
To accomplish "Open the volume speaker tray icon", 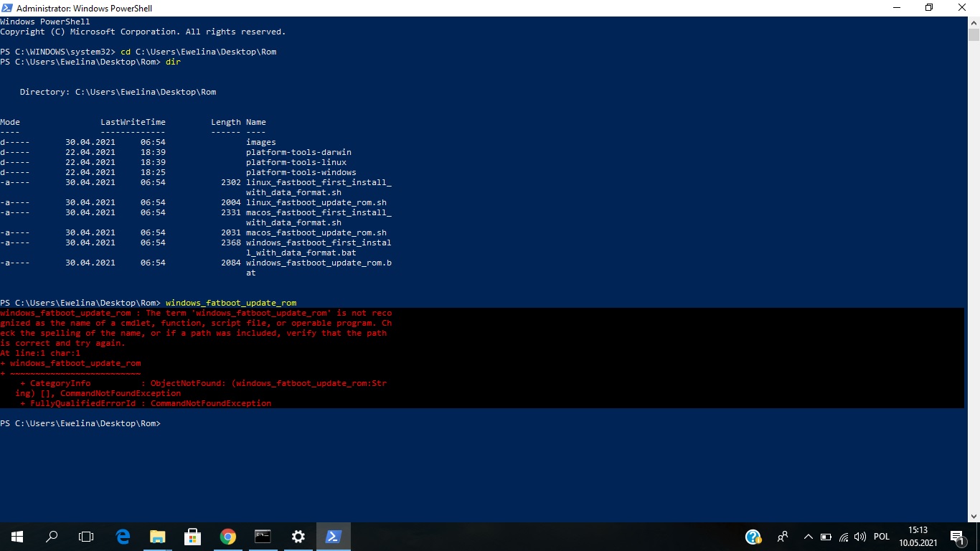I will [860, 537].
